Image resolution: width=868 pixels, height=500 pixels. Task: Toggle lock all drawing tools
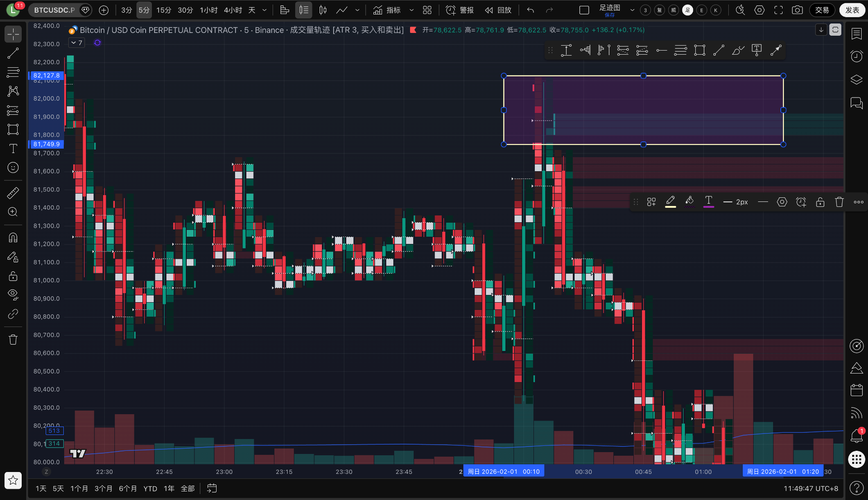[x=13, y=276]
